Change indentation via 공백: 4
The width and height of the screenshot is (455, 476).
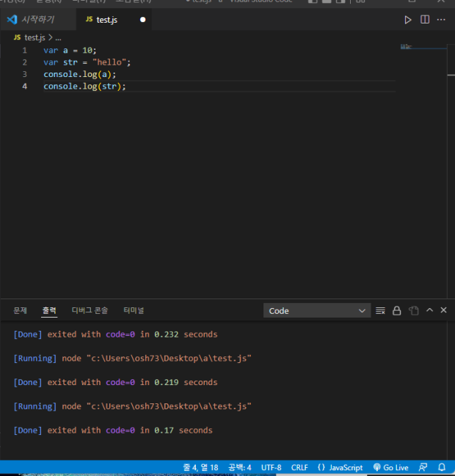240,467
